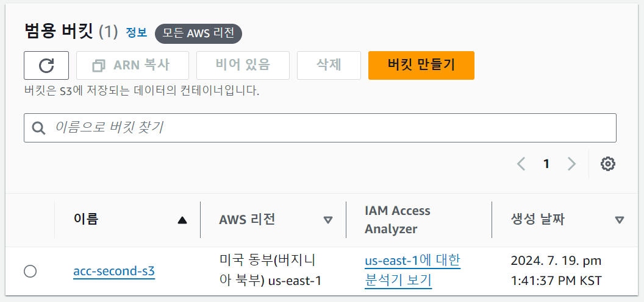Open the acc-second-s3 bucket link

tap(114, 271)
